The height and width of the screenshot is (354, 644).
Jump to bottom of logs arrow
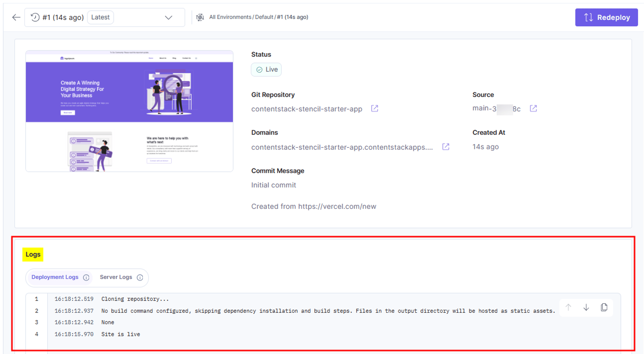586,307
